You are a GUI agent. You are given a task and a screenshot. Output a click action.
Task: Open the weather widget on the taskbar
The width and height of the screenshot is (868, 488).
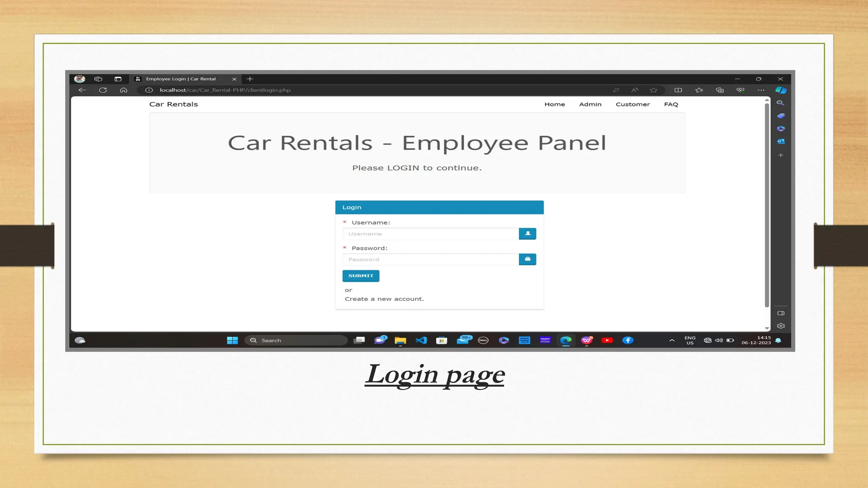point(80,341)
